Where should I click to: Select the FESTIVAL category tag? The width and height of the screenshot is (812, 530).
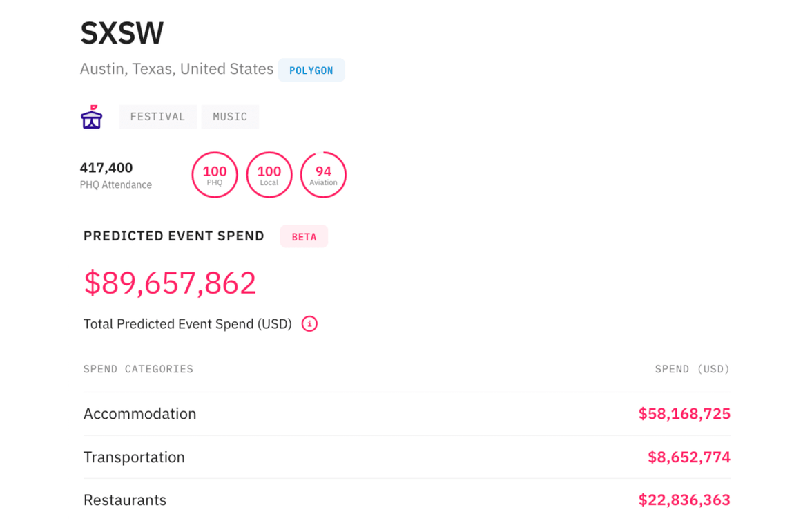(x=157, y=116)
